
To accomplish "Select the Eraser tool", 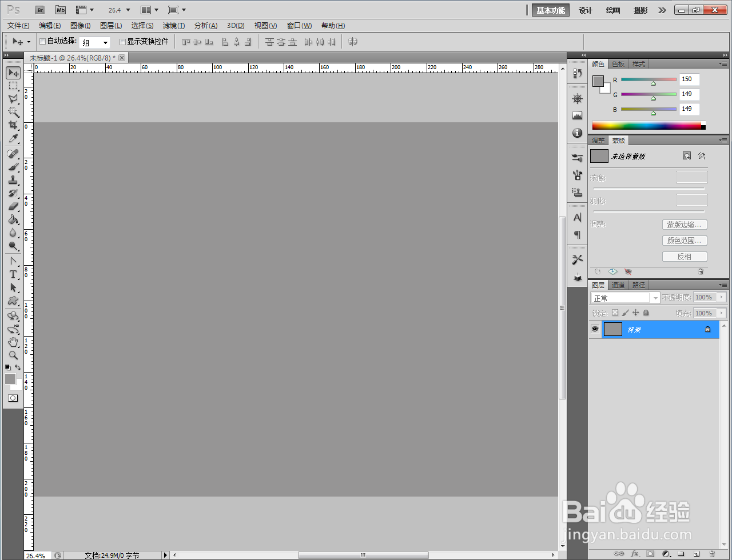I will coord(13,207).
